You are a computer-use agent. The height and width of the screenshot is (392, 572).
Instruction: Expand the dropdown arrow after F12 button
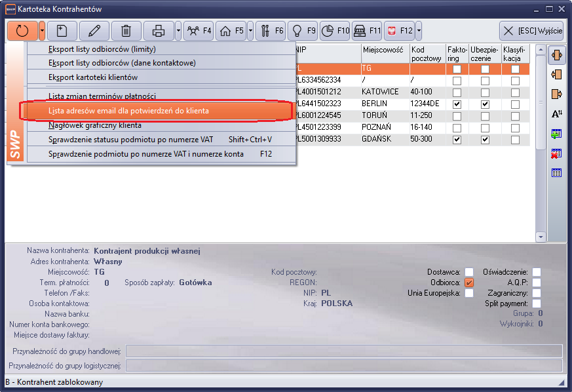(419, 31)
